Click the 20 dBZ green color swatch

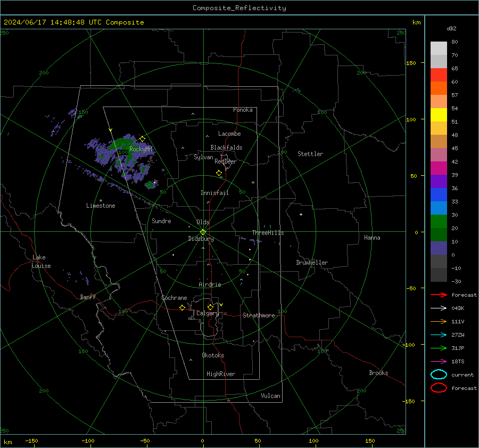click(x=439, y=222)
